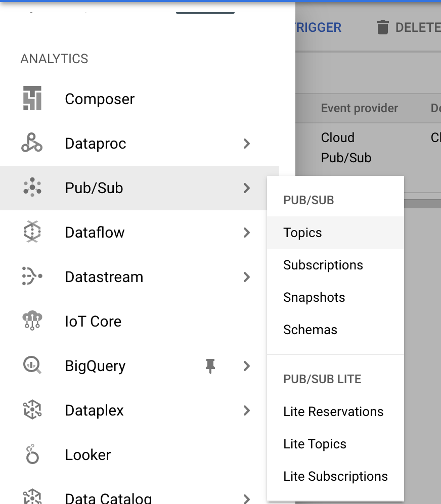The height and width of the screenshot is (504, 441).
Task: Expand the Dataproc submenu chevron
Action: pyautogui.click(x=247, y=144)
